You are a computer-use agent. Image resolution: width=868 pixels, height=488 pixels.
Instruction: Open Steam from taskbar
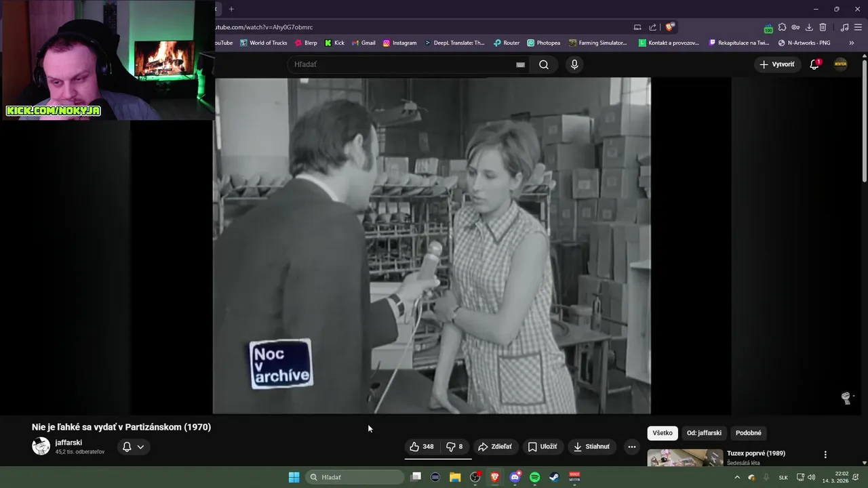[554, 477]
